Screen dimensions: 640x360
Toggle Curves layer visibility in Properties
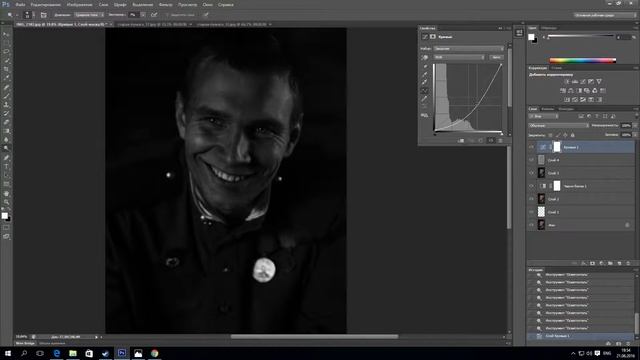click(x=491, y=140)
